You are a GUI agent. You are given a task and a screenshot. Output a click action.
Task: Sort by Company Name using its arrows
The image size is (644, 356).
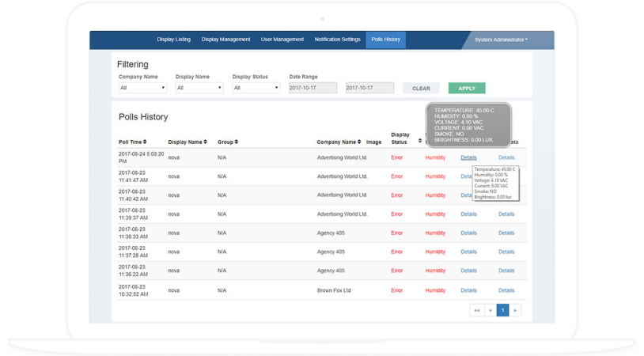coord(358,142)
